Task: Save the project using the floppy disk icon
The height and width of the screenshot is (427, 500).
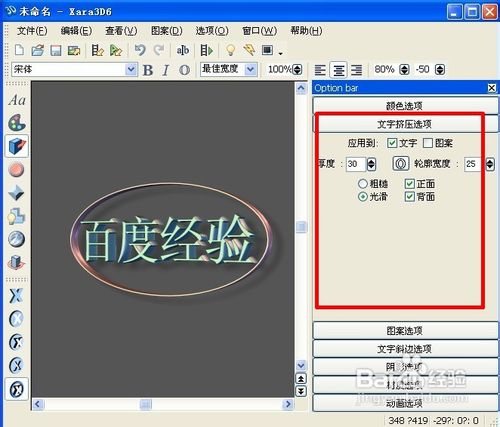Action: [x=55, y=50]
